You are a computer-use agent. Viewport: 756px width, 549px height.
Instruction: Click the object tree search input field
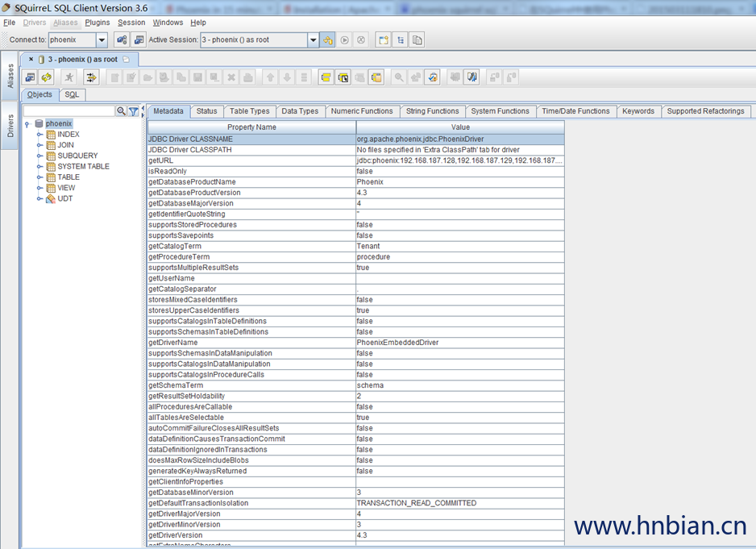click(x=69, y=111)
